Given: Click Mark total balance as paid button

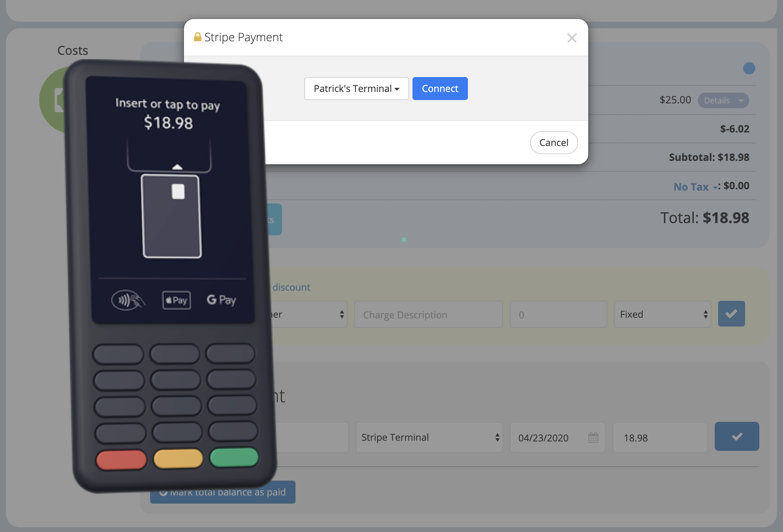Looking at the screenshot, I should click(x=223, y=492).
